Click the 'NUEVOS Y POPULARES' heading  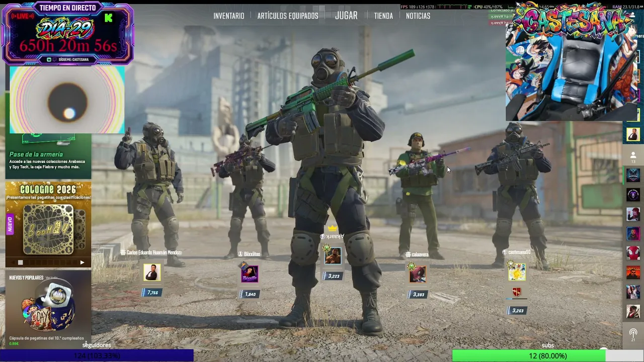point(26,278)
